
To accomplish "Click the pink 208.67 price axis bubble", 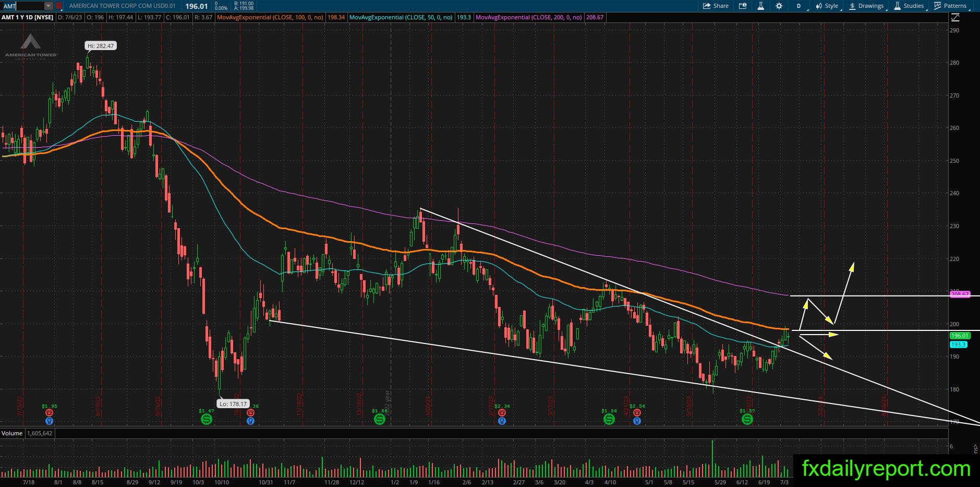I will tap(959, 294).
